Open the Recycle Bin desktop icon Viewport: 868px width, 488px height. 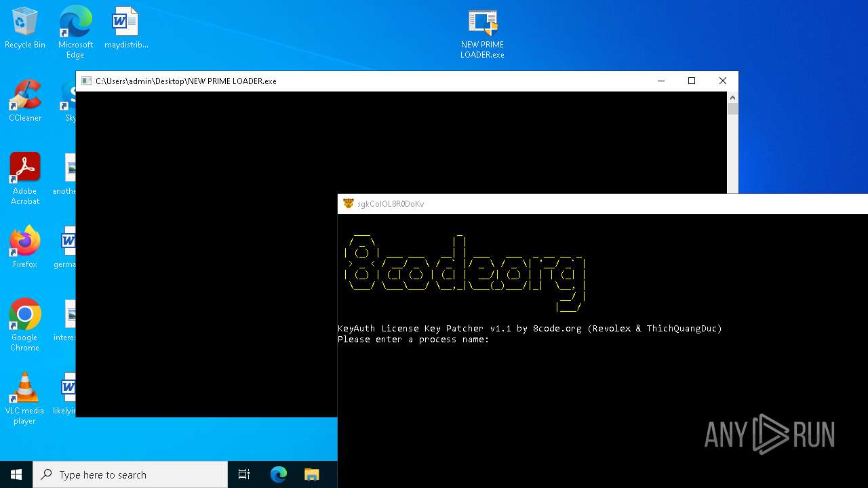tap(25, 28)
